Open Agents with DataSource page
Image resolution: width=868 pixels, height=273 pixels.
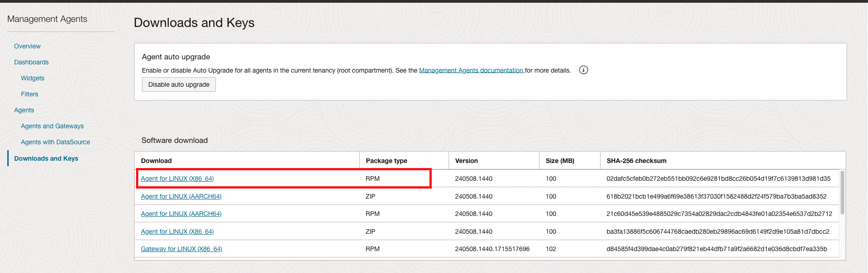(x=55, y=142)
